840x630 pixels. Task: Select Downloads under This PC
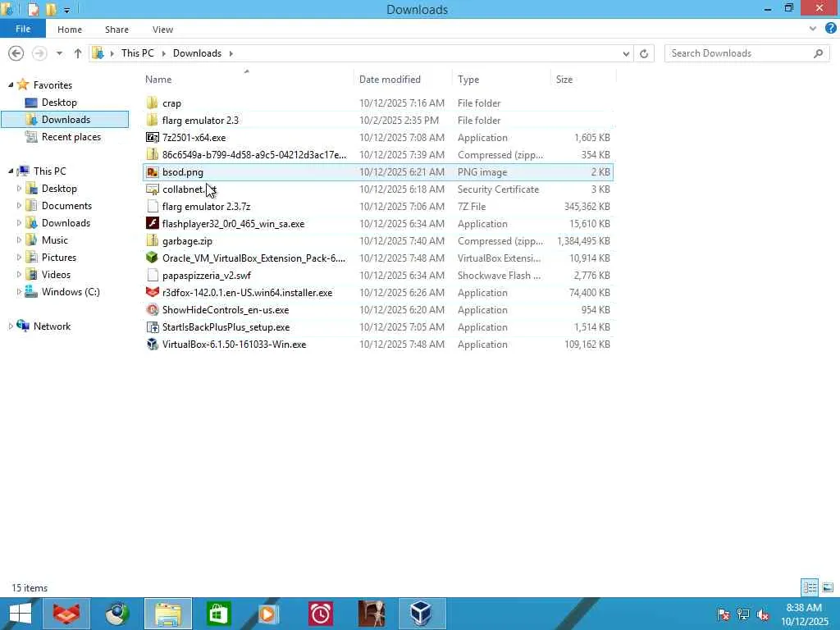point(66,223)
